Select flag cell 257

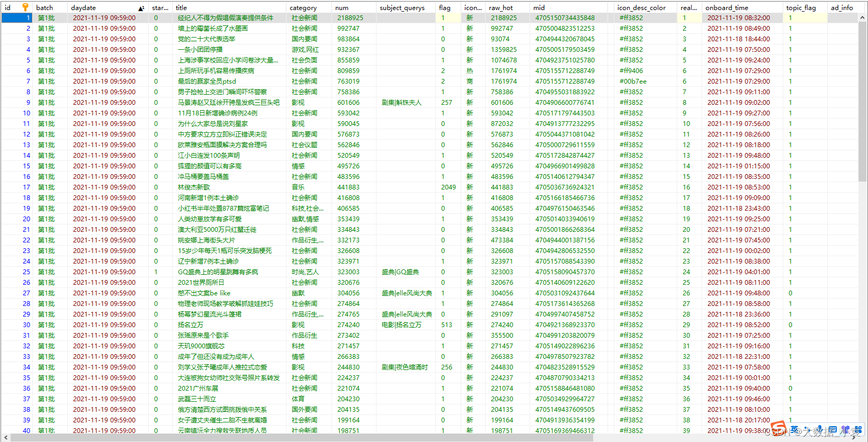446,103
